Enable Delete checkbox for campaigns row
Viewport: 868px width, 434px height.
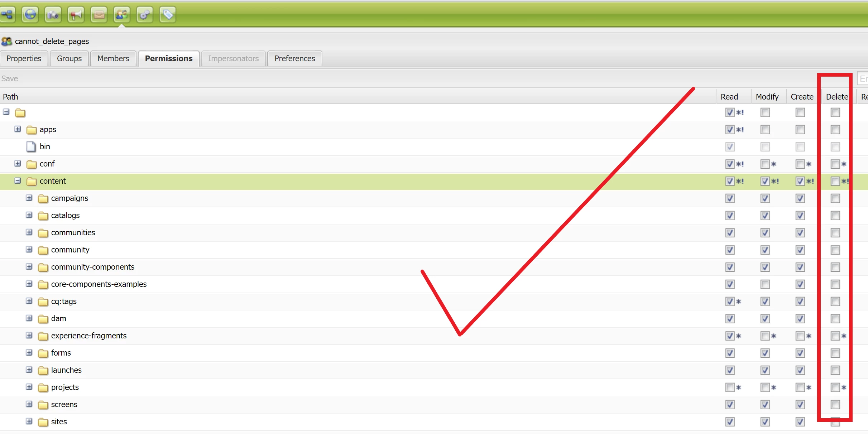[835, 198]
